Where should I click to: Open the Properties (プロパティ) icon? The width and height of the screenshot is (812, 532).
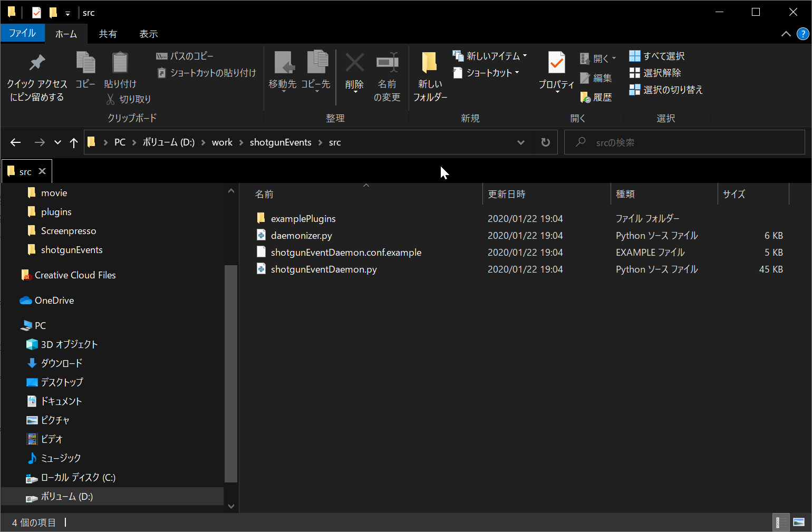coord(557,63)
